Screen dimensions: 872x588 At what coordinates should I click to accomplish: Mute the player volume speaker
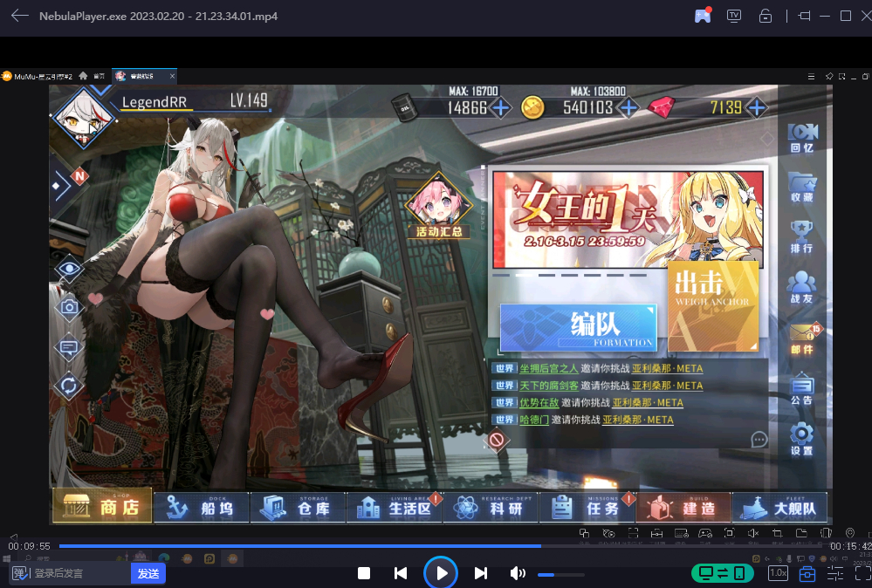tap(518, 573)
